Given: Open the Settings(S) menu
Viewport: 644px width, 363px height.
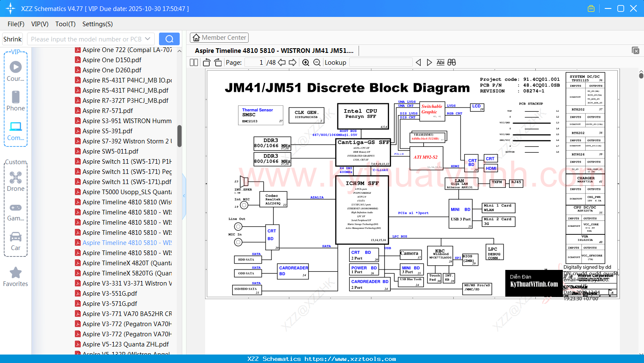Looking at the screenshot, I should point(98,24).
